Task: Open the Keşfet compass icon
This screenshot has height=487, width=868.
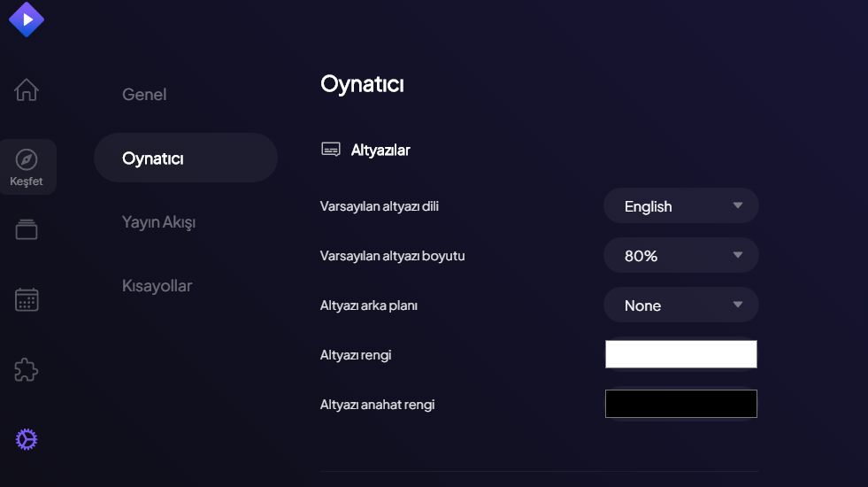Action: (27, 159)
